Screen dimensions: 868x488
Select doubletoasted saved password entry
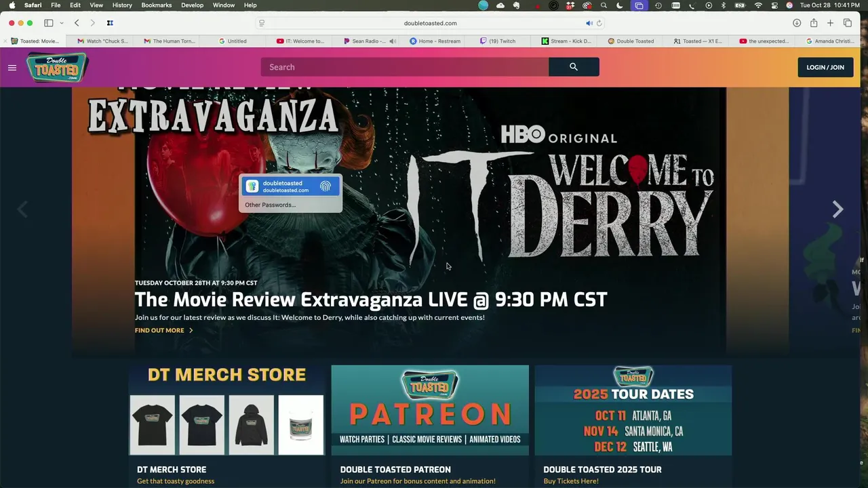(x=290, y=186)
